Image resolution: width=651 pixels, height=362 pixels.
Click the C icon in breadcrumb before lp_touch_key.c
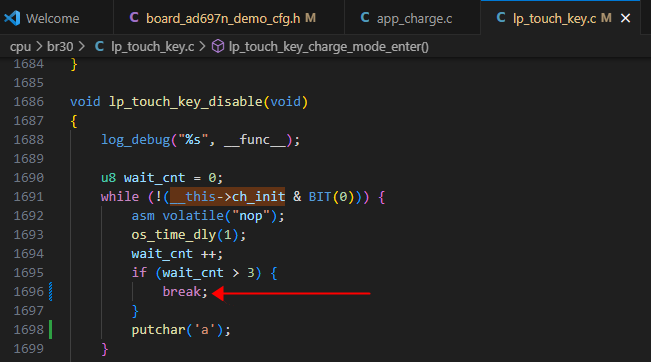[99, 46]
